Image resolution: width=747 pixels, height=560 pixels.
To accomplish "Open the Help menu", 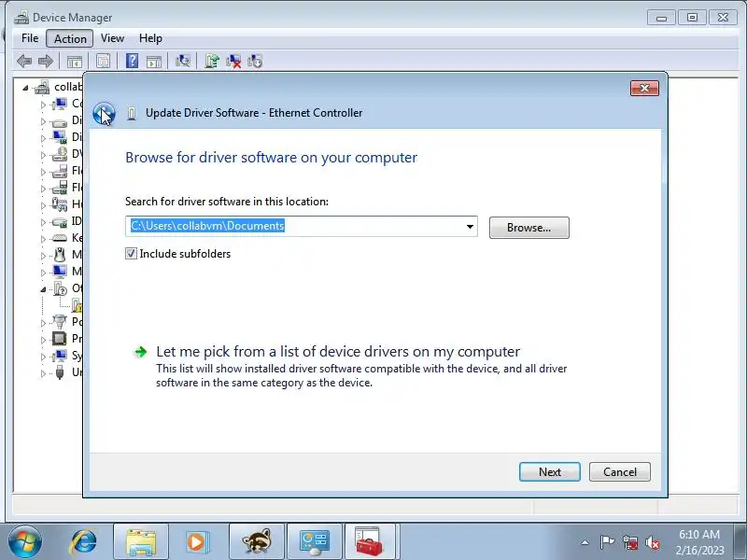I will click(150, 38).
